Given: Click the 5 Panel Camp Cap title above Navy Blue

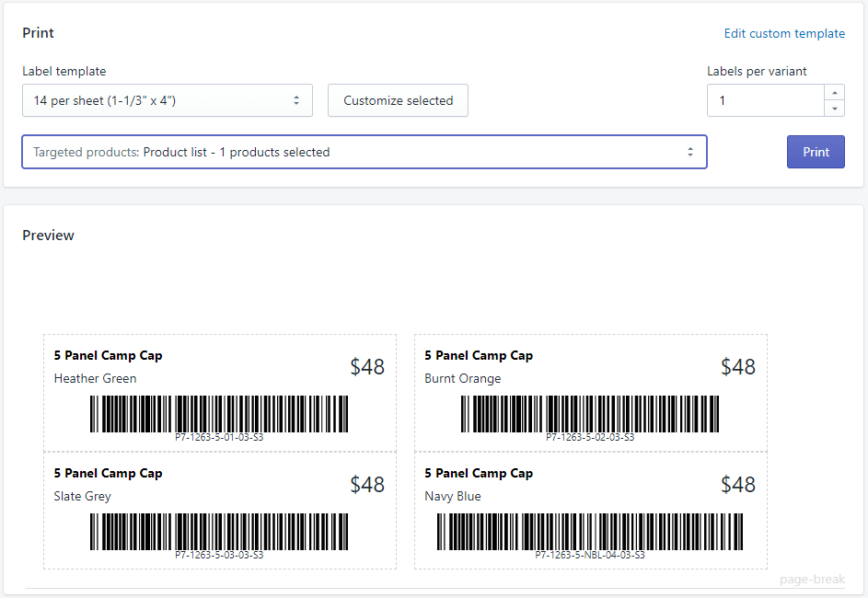Looking at the screenshot, I should pos(479,474).
